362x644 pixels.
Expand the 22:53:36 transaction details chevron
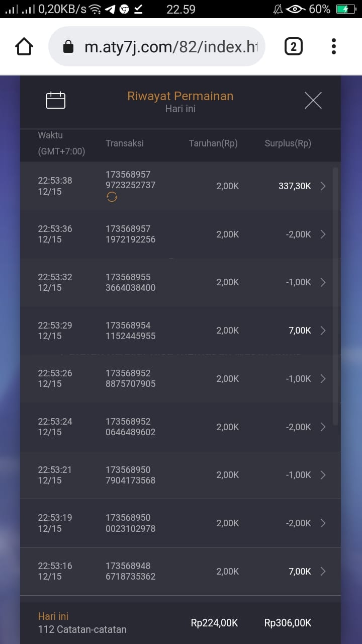click(x=323, y=234)
